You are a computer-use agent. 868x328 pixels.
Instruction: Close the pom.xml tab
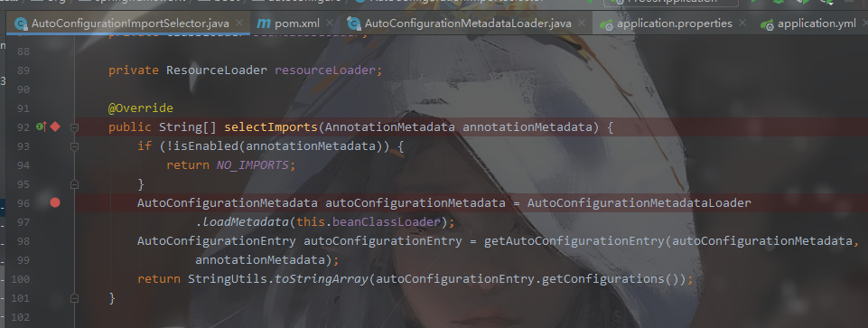[330, 23]
